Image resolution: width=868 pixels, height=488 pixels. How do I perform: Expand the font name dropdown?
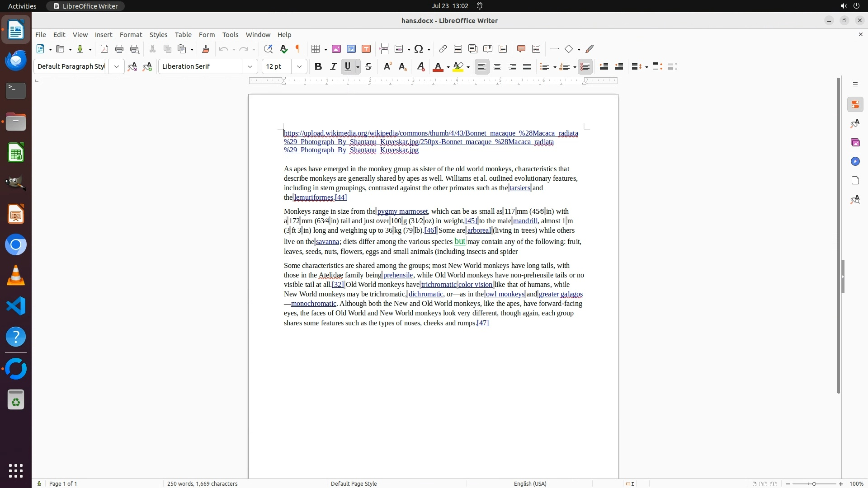point(250,67)
